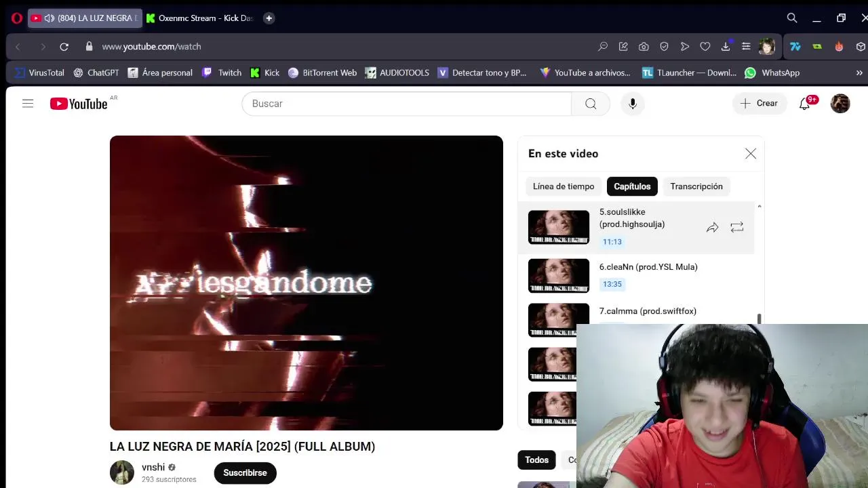Add page to bookmarks with heart icon
This screenshot has width=868, height=488.
click(x=705, y=47)
